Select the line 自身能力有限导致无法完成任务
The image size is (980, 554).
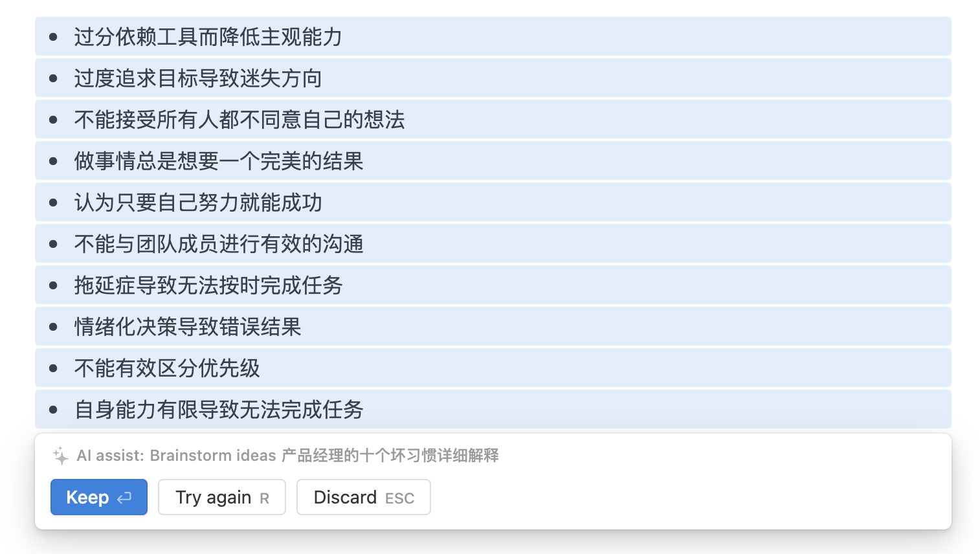(218, 410)
